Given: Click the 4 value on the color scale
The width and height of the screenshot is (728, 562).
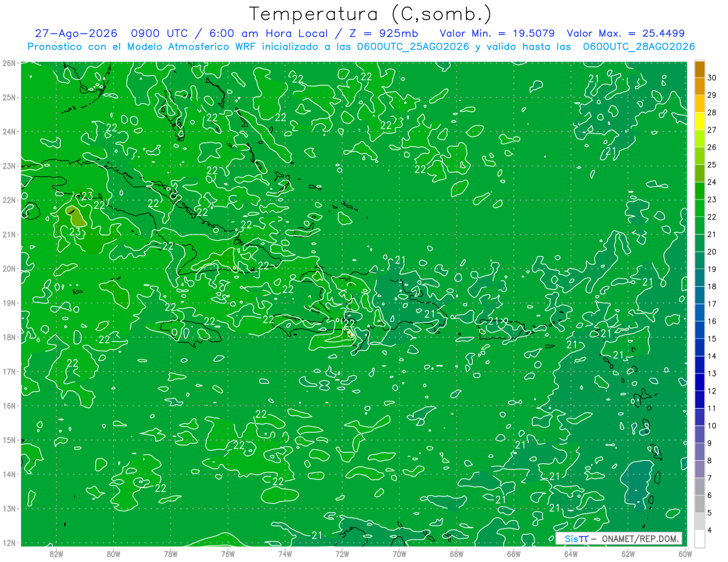Looking at the screenshot, I should [x=710, y=530].
